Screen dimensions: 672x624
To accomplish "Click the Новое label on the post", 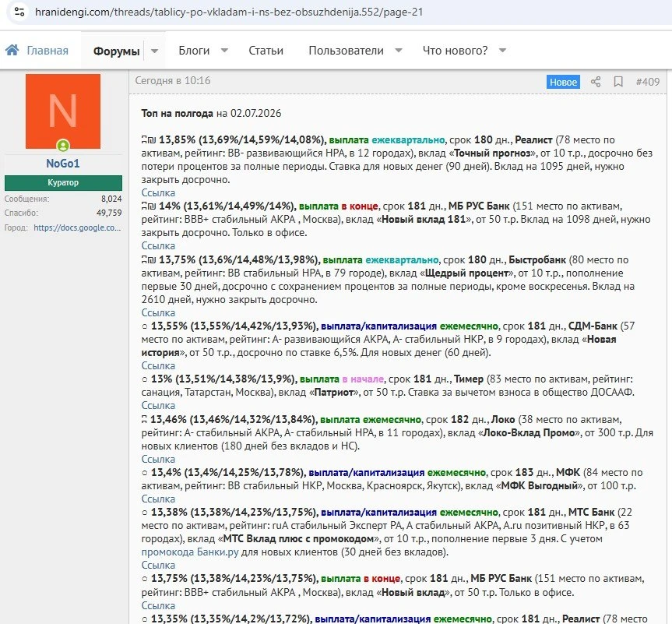I will [x=563, y=82].
